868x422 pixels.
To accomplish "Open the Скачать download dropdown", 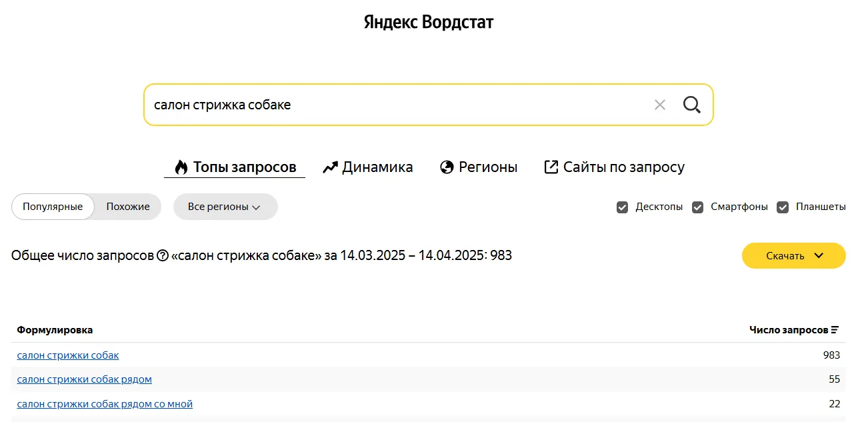I will point(794,256).
